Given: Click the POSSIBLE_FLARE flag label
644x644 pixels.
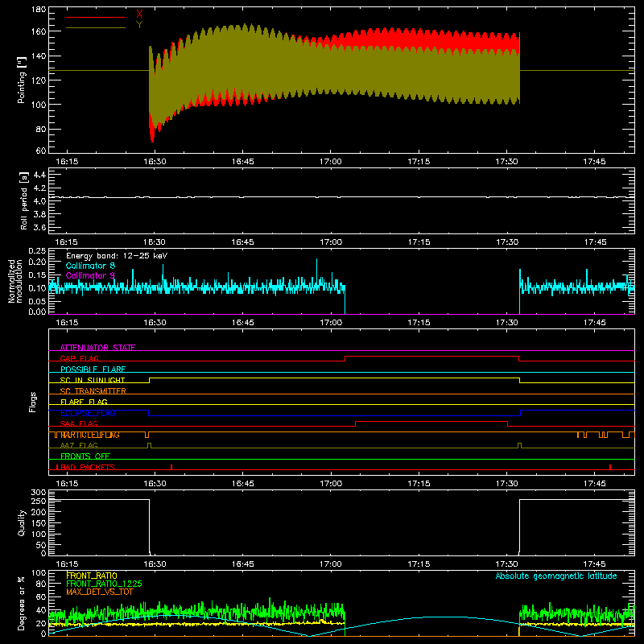Looking at the screenshot, I should (x=93, y=369).
